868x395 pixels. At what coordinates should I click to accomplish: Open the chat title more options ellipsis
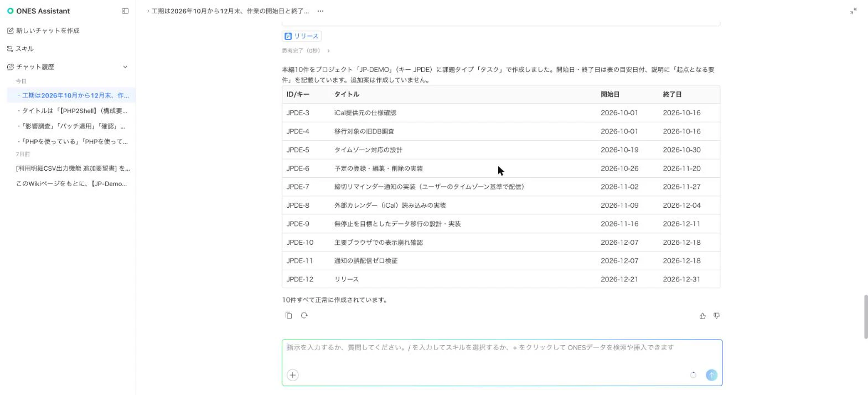pyautogui.click(x=321, y=11)
